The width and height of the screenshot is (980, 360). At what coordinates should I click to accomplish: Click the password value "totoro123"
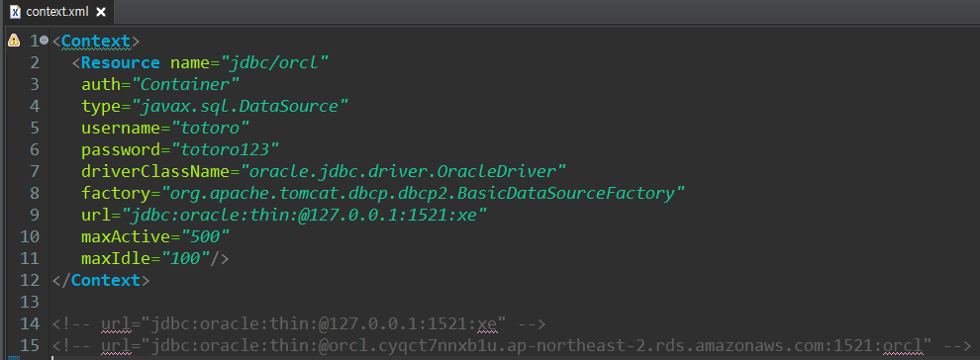point(225,149)
